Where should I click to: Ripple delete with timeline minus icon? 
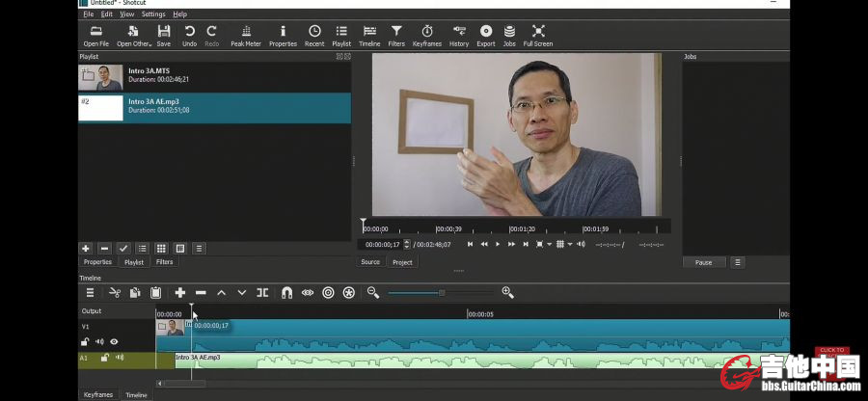coord(201,293)
